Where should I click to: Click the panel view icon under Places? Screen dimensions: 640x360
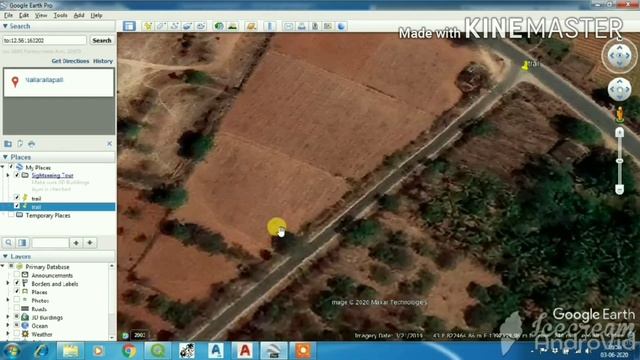[x=22, y=243]
